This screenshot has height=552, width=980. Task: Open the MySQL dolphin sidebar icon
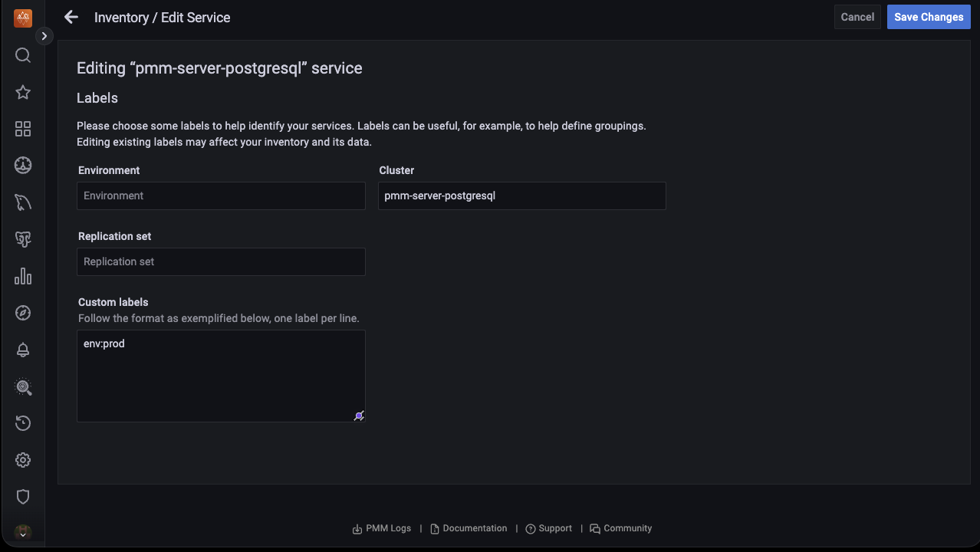pos(23,202)
